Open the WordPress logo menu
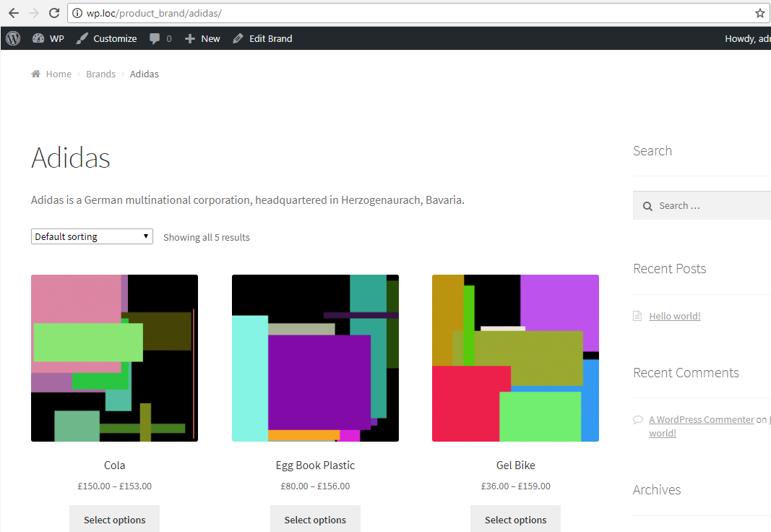The width and height of the screenshot is (771, 532). [x=13, y=38]
